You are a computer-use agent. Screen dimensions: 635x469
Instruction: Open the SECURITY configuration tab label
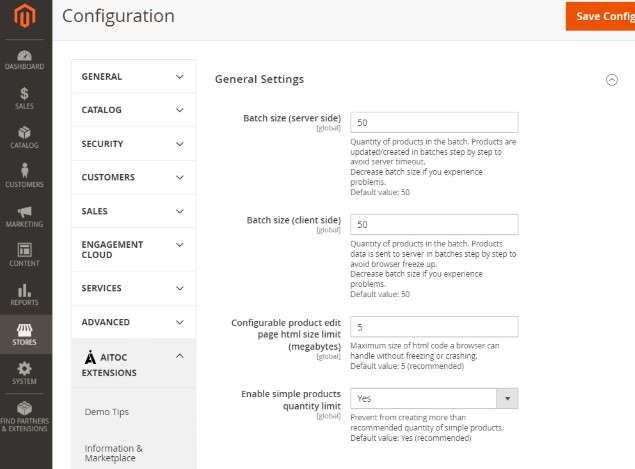click(102, 144)
